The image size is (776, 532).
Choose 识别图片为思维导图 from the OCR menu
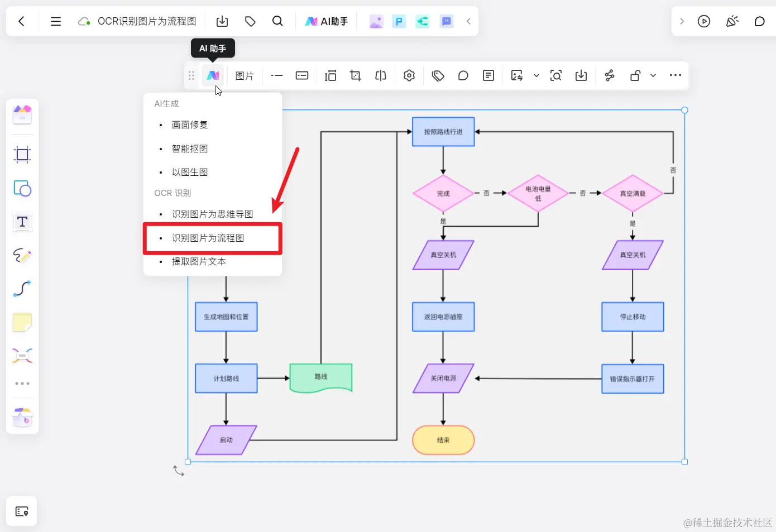(x=212, y=213)
